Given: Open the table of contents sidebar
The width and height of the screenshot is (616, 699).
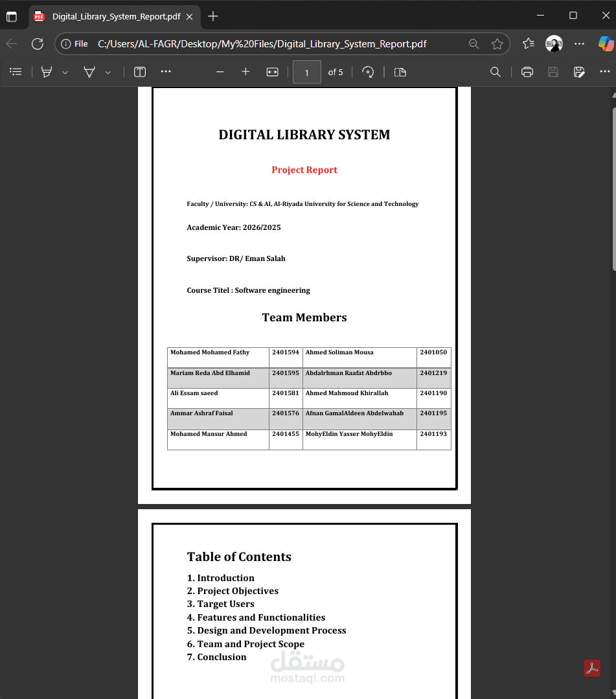Looking at the screenshot, I should coord(16,72).
